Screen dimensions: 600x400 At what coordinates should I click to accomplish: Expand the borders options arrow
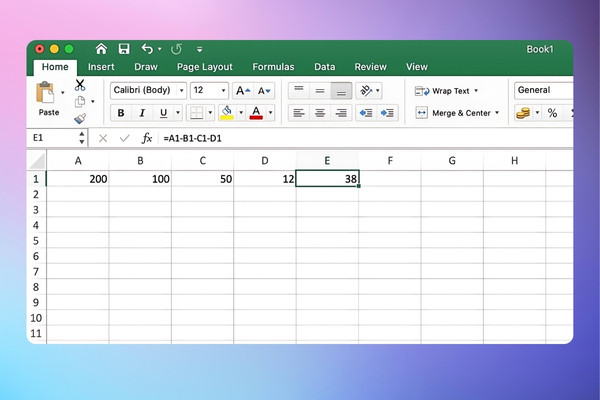(210, 113)
